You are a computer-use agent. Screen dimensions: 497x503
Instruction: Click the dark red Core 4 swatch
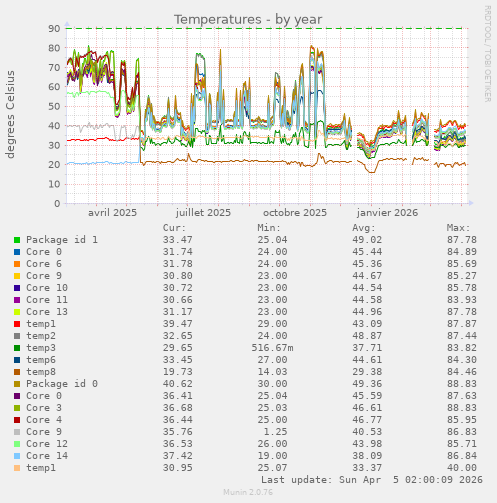point(17,420)
